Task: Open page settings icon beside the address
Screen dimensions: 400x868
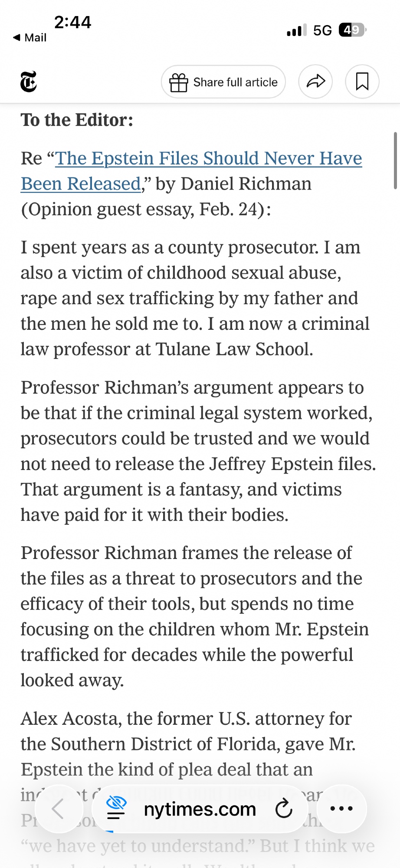Action: point(116,809)
